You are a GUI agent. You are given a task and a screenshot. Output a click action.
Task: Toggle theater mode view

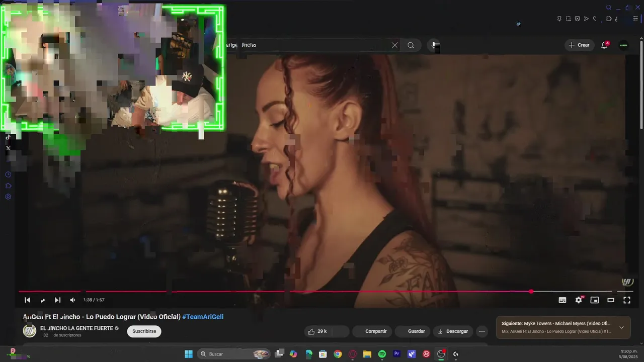(x=611, y=300)
